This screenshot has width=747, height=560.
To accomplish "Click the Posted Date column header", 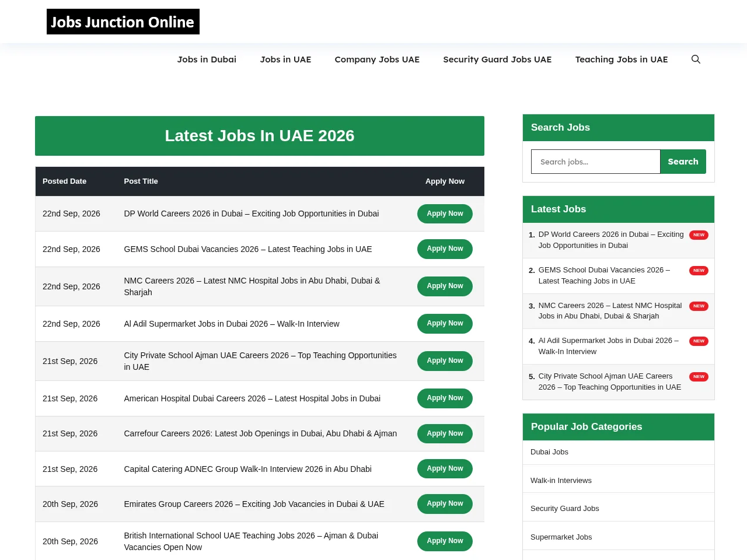I will (x=64, y=181).
